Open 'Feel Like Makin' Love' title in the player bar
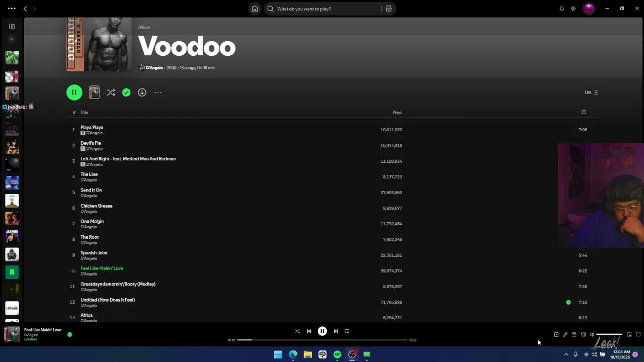 point(43,330)
